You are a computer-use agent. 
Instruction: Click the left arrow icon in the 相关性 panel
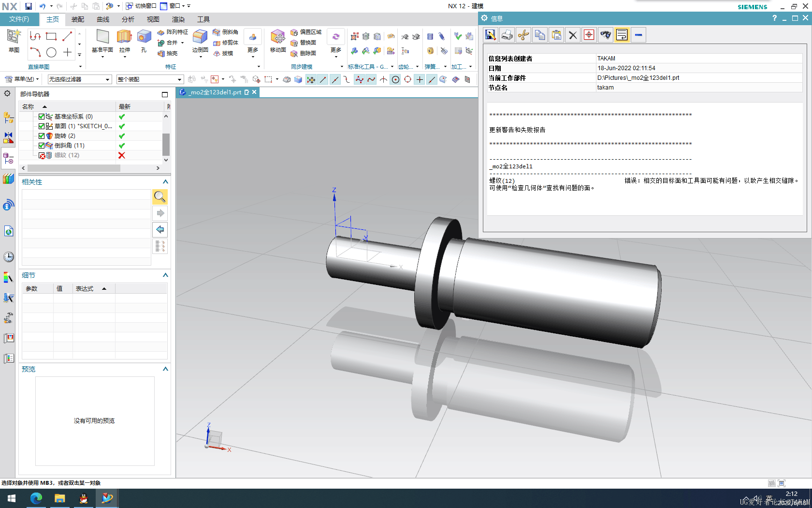coord(160,229)
